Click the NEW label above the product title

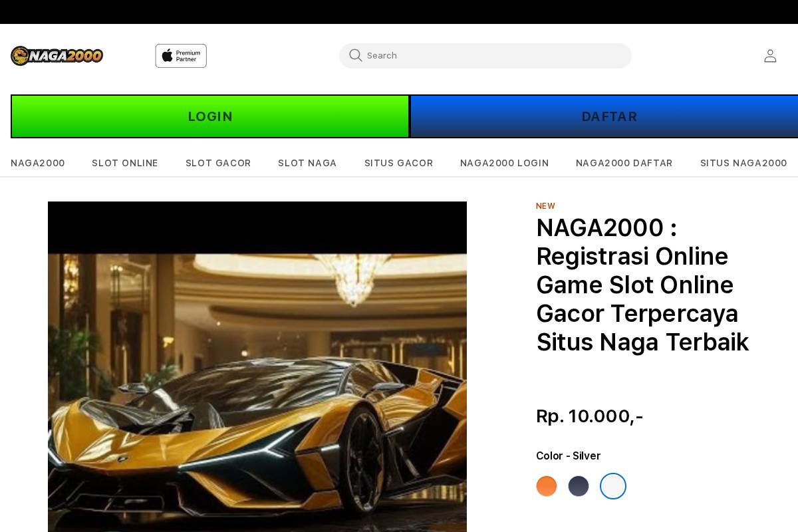[x=545, y=206]
